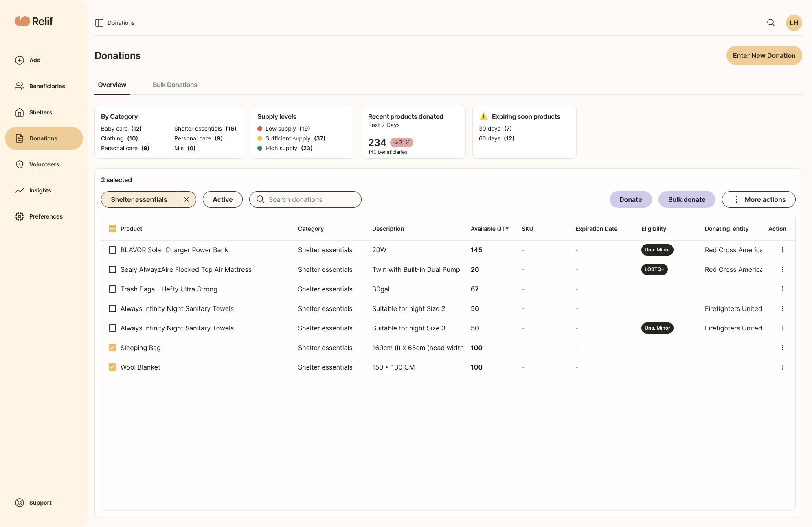
Task: Open row actions for Sealy Air Mattress
Action: tap(782, 269)
